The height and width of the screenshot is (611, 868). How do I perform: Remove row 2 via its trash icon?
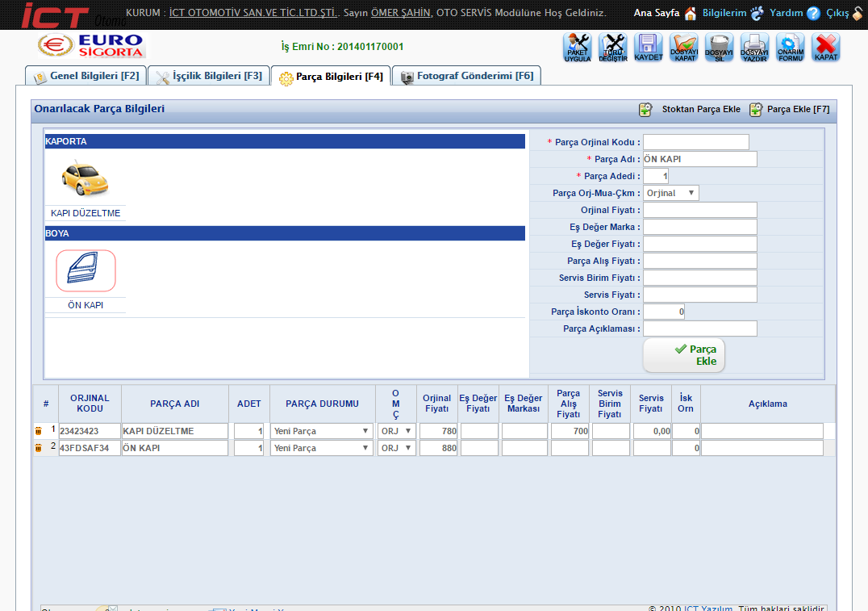pyautogui.click(x=38, y=448)
